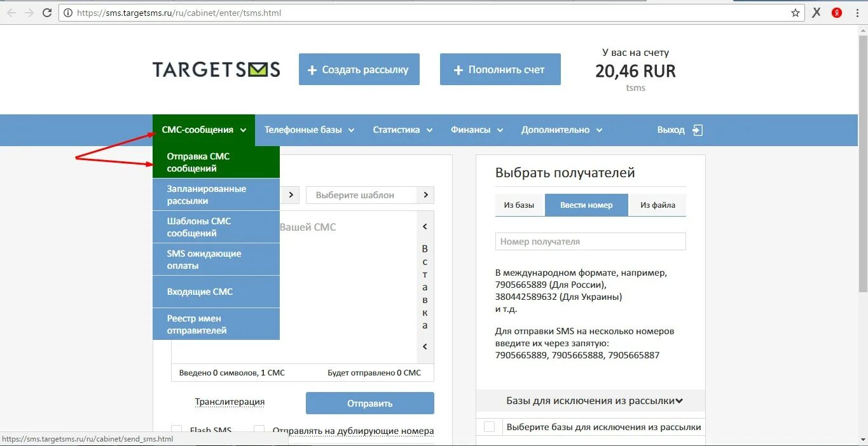Open the red Yandex extension icon
Image resolution: width=868 pixels, height=446 pixels.
coord(837,13)
